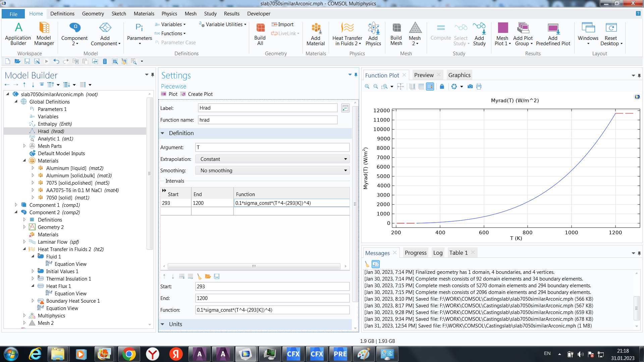
Task: Click the Zoom Extents icon in plot toolbar
Action: [x=400, y=86]
